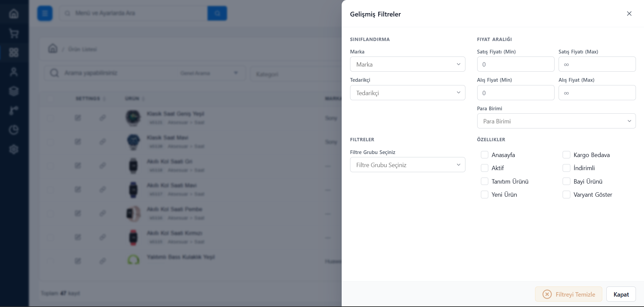Click edit icon for Akıllı Kol Saati Pembe

[78, 213]
